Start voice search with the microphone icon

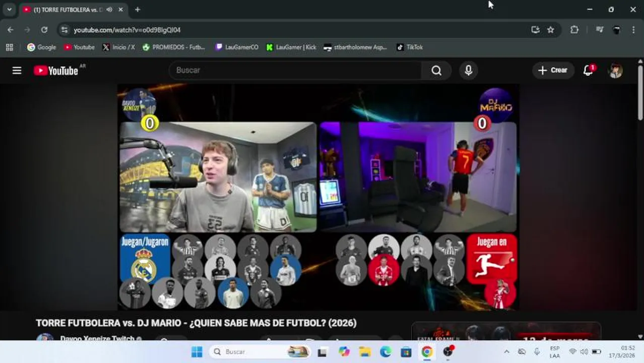point(468,71)
